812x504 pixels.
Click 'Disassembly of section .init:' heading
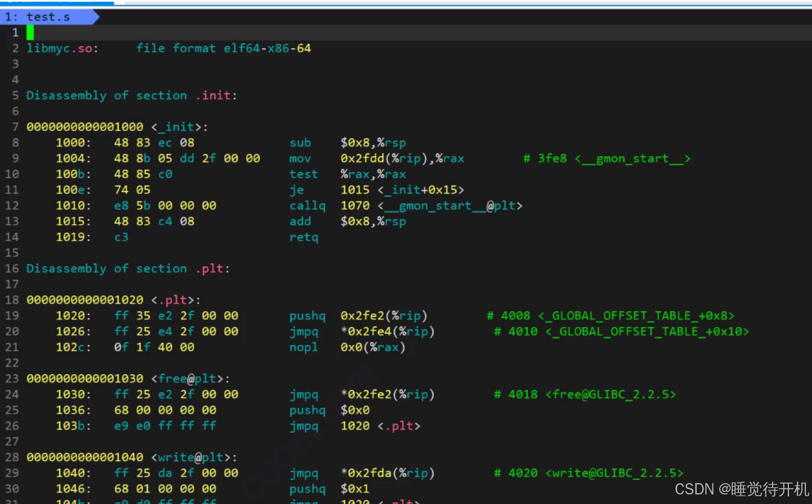[x=132, y=96]
